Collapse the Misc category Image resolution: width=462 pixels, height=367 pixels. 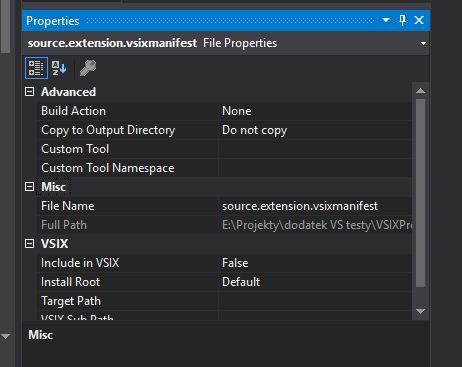tap(30, 187)
